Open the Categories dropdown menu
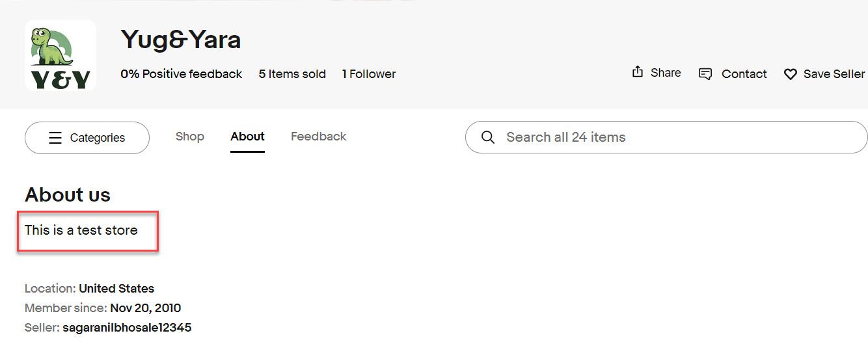The width and height of the screenshot is (868, 342). point(87,138)
